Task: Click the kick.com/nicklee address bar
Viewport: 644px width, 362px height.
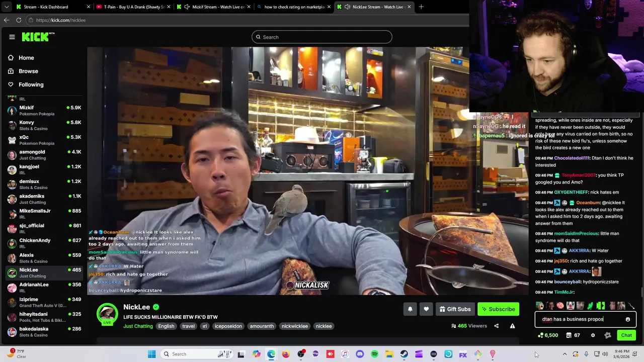Action: click(247, 20)
